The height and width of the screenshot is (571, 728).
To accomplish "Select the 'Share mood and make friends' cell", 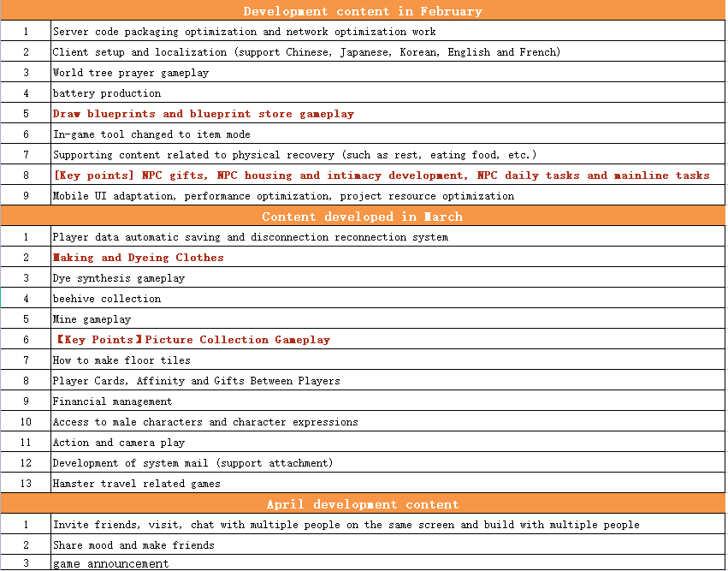I will click(133, 545).
